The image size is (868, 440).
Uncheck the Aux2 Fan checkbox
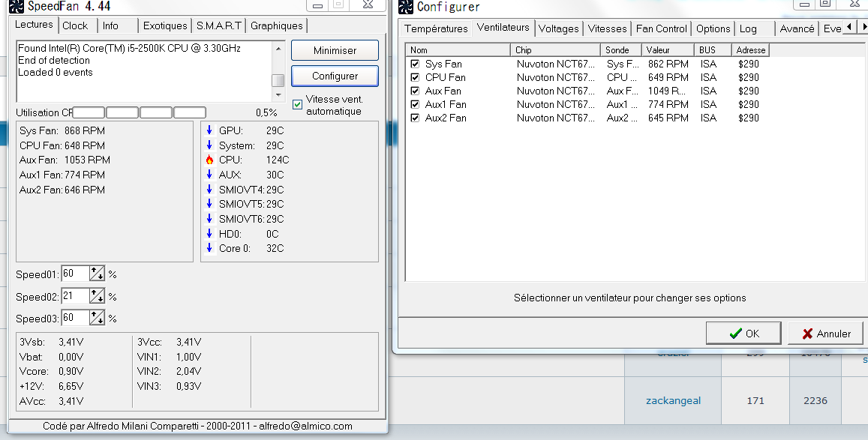click(x=415, y=118)
